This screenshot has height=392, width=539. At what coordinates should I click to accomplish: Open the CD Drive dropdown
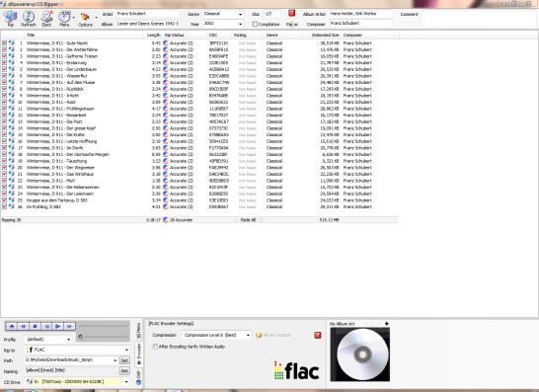[126, 381]
